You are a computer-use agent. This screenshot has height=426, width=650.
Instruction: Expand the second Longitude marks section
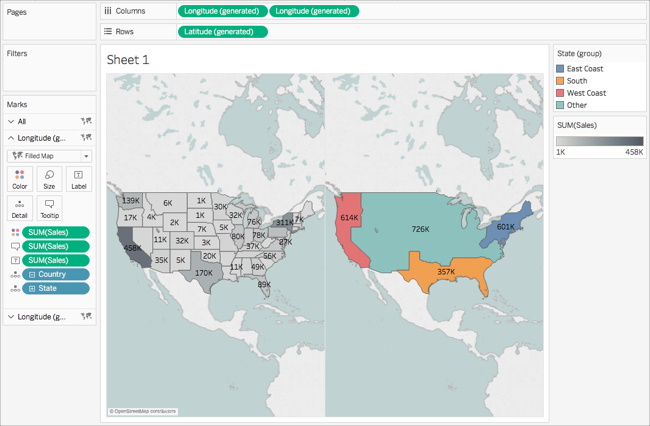point(11,317)
